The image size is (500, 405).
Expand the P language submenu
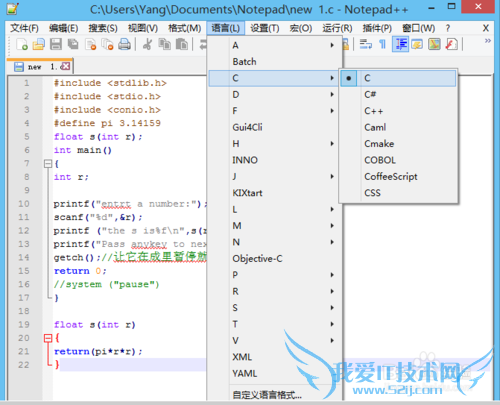pyautogui.click(x=275, y=275)
